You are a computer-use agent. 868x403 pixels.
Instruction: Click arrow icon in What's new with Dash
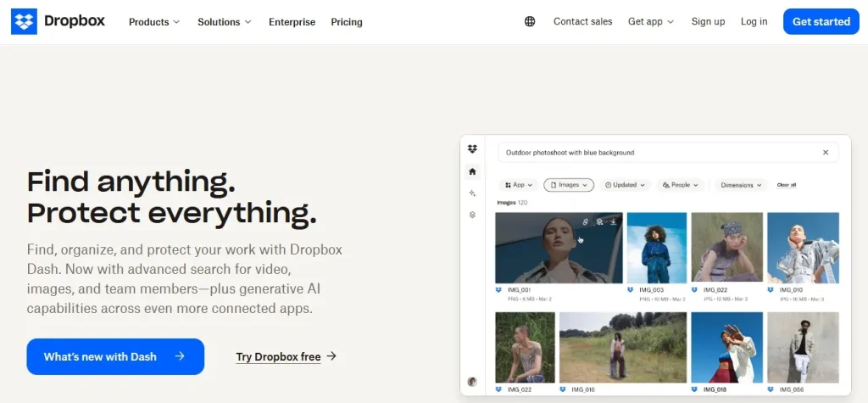click(x=180, y=356)
